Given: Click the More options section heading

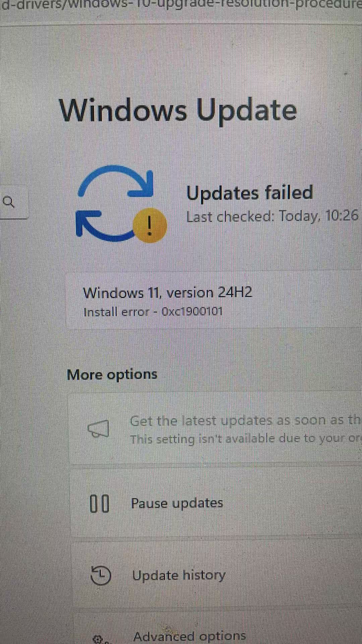Looking at the screenshot, I should [x=112, y=374].
